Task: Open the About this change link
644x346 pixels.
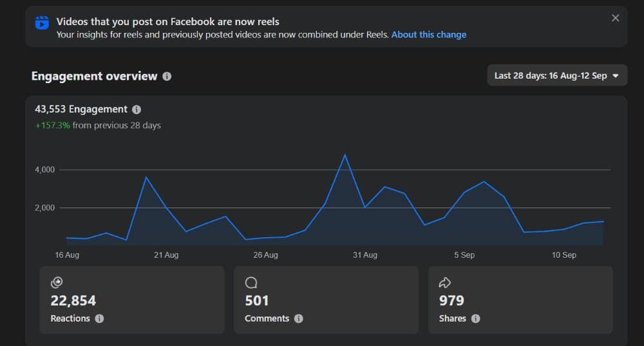Action: click(429, 35)
